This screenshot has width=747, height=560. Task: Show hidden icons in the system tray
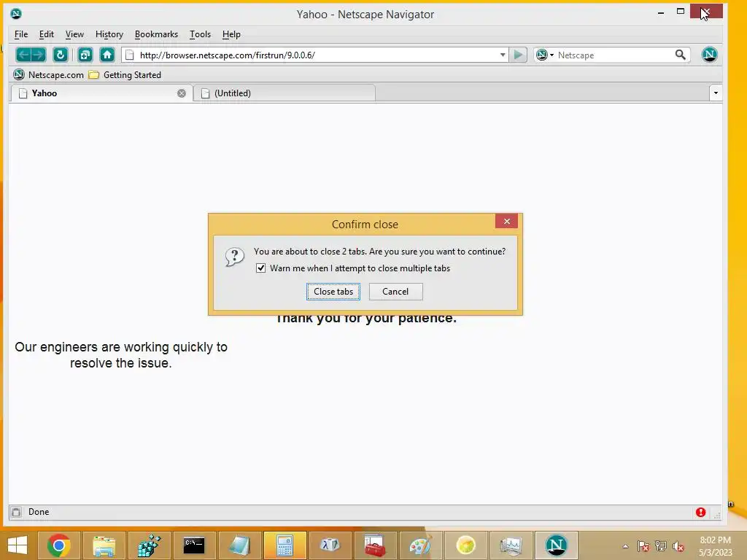tap(625, 546)
